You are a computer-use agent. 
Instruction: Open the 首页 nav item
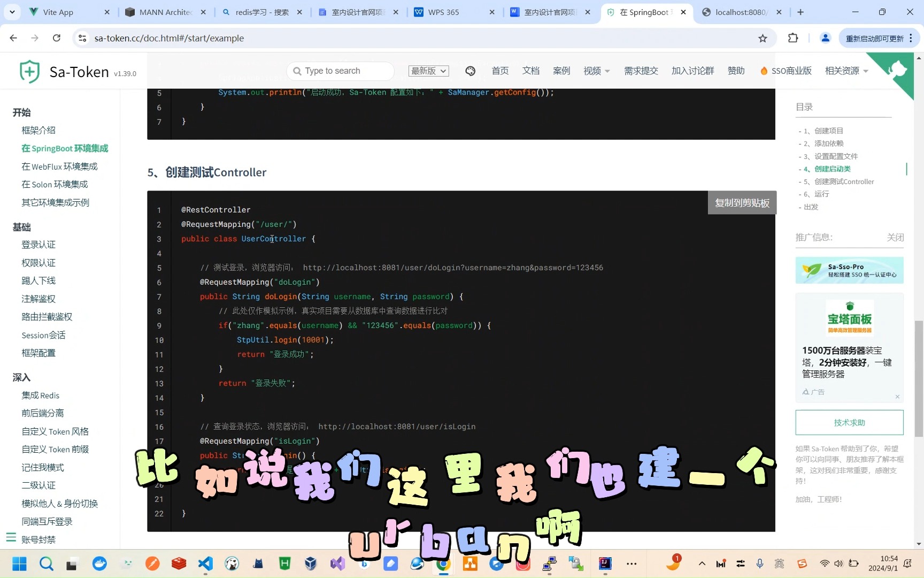pyautogui.click(x=500, y=71)
